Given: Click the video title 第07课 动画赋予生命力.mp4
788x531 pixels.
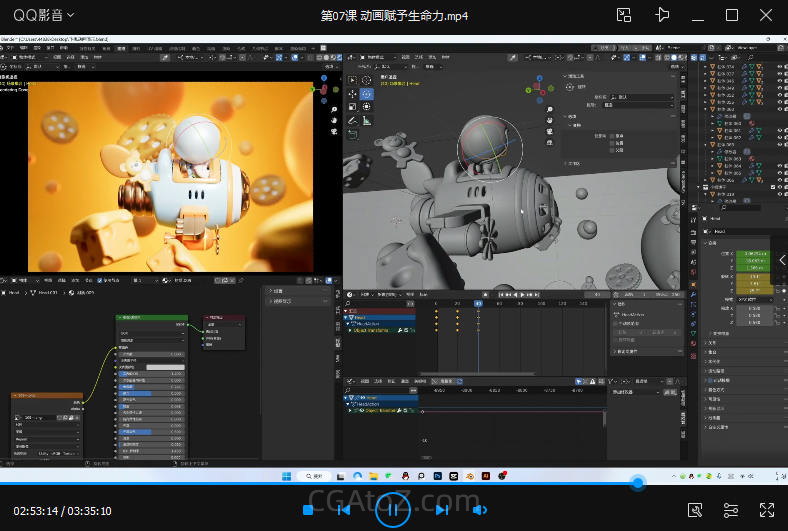Looking at the screenshot, I should tap(394, 15).
